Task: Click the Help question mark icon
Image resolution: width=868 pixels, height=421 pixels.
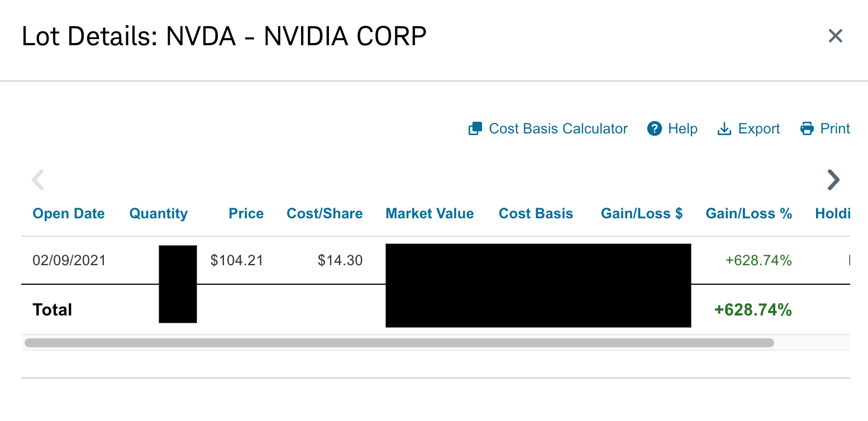Action: click(x=654, y=129)
